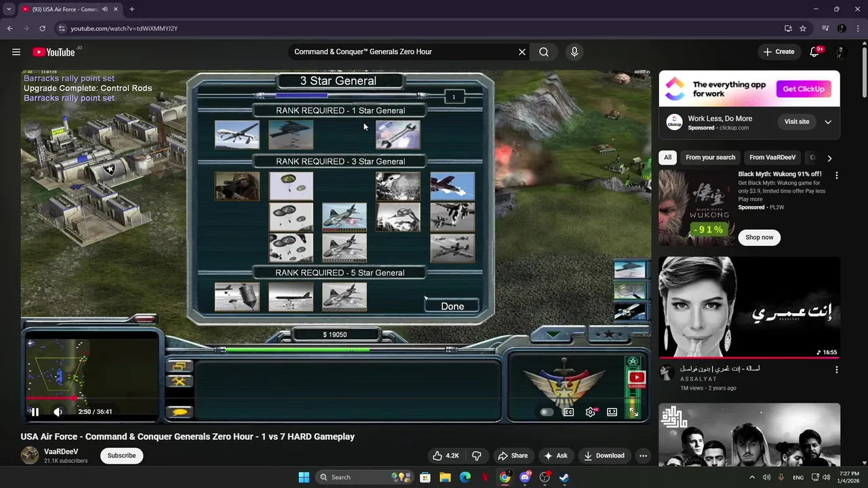868x488 pixels.
Task: Select From VaaRDeeV chip
Action: [x=772, y=157]
